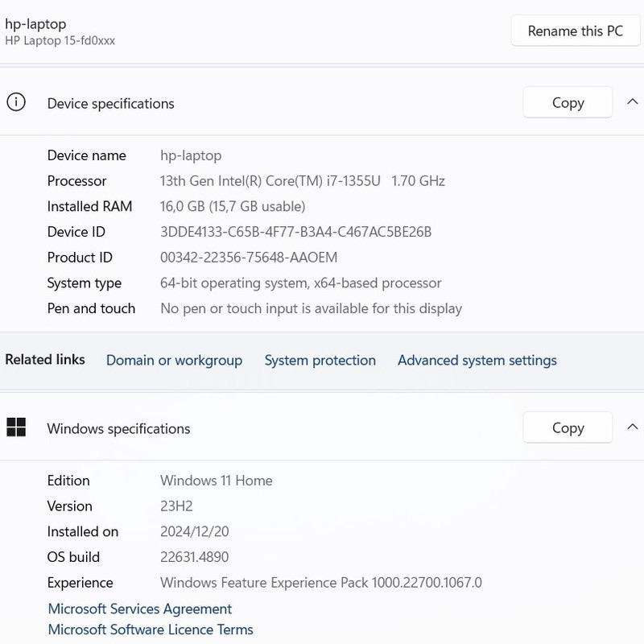Click the Installed on date 2024/12/20
This screenshot has width=644, height=644.
194,531
